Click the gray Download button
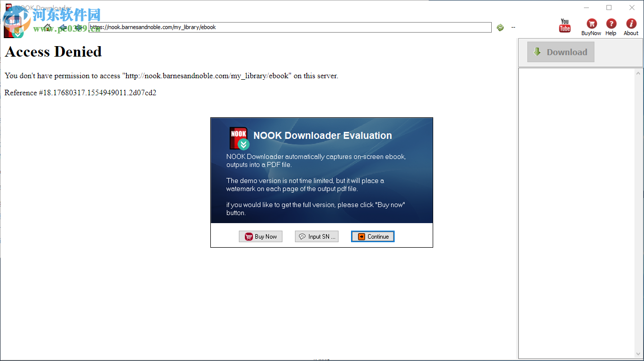The height and width of the screenshot is (361, 644). [561, 52]
